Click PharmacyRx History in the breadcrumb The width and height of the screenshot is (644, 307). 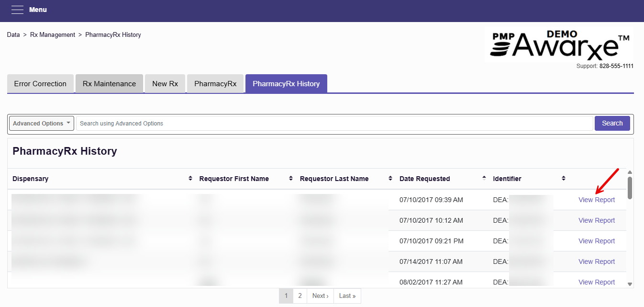(113, 35)
